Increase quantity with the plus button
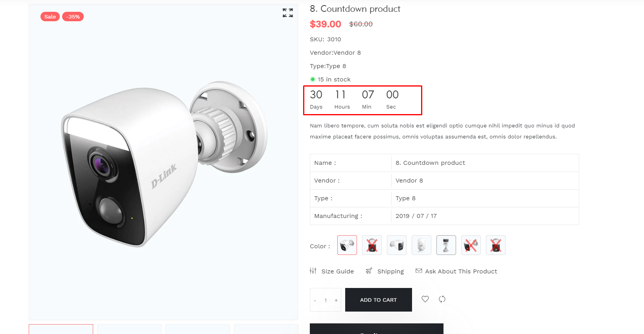Image resolution: width=644 pixels, height=334 pixels. point(336,301)
